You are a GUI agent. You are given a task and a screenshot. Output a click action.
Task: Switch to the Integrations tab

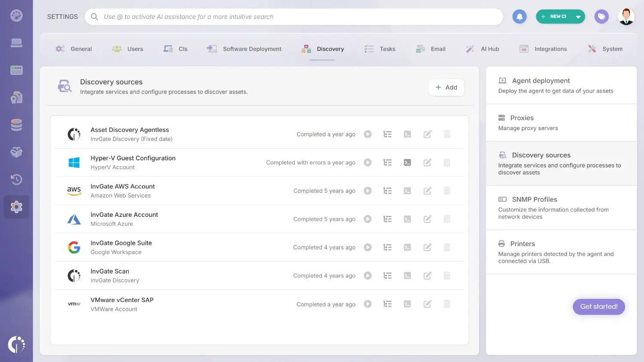550,49
